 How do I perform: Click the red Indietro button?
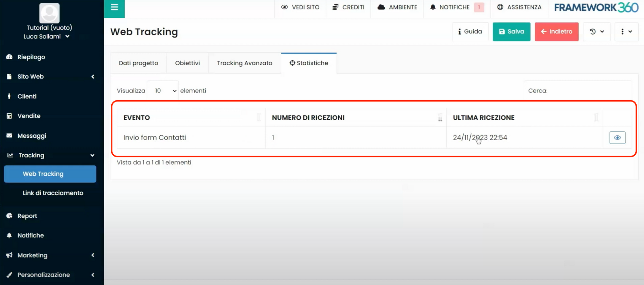tap(556, 32)
